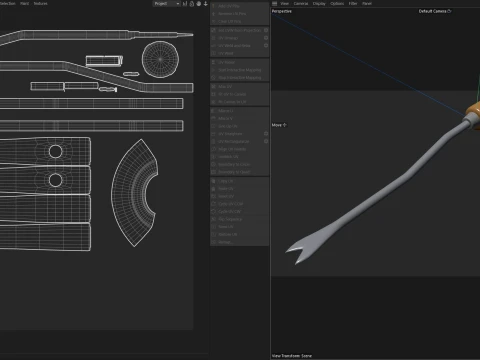Open the viewport Filter menu
The width and height of the screenshot is (480, 360).
pyautogui.click(x=353, y=4)
